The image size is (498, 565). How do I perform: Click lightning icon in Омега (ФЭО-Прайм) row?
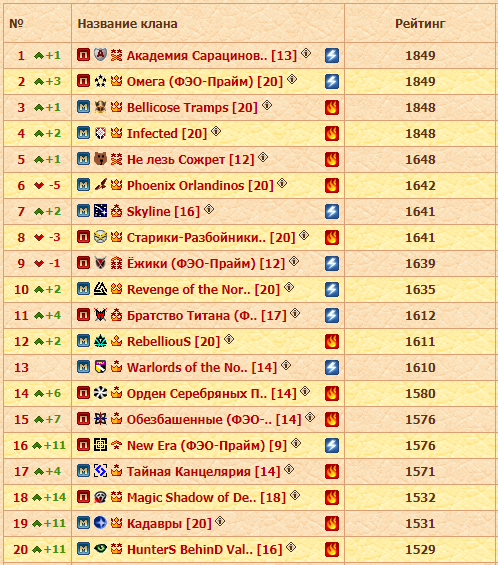click(x=332, y=81)
